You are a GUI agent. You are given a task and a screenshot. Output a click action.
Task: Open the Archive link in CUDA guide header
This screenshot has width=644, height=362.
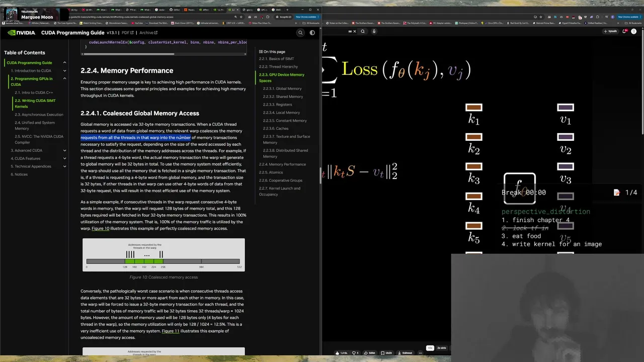pyautogui.click(x=148, y=33)
